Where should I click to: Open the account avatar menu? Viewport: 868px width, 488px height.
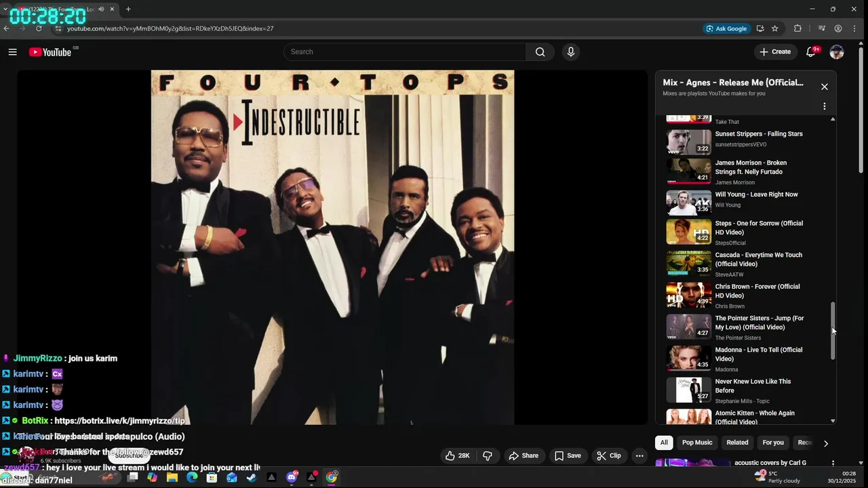click(x=837, y=52)
